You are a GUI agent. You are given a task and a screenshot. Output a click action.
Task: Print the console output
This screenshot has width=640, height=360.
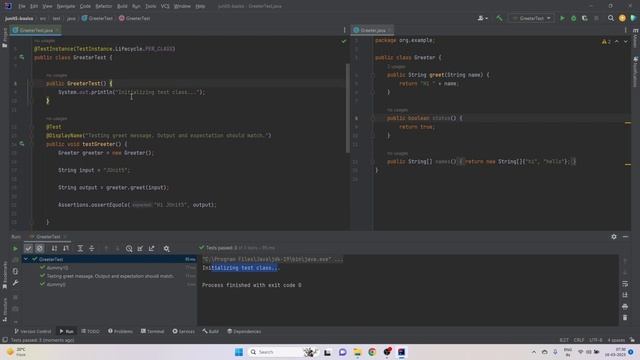pyautogui.click(x=625, y=307)
